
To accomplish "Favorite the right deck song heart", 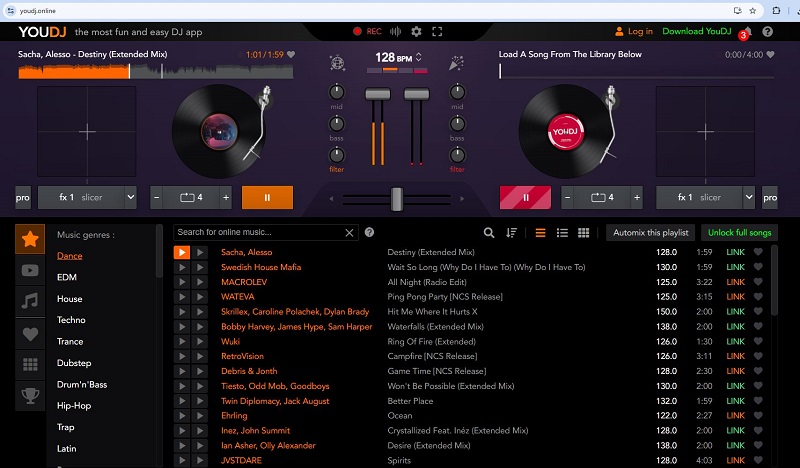I will (770, 54).
